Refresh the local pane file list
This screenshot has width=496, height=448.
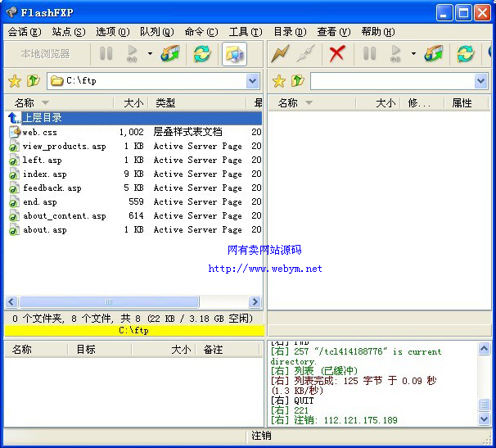coord(202,53)
